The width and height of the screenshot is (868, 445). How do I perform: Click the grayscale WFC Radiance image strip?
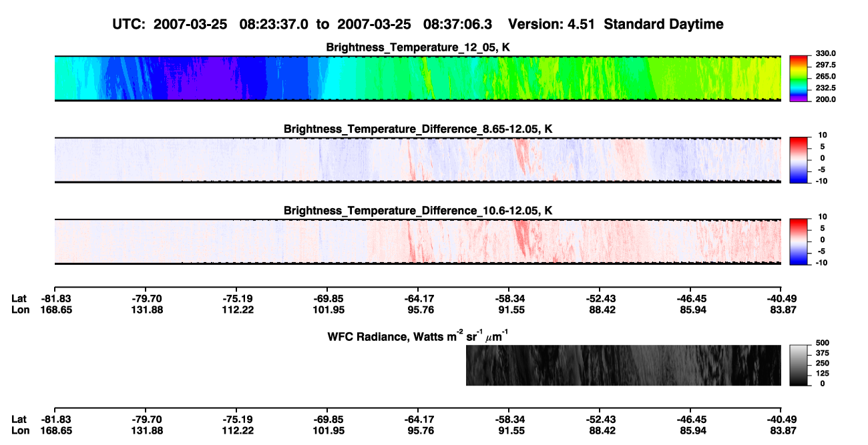(x=624, y=365)
